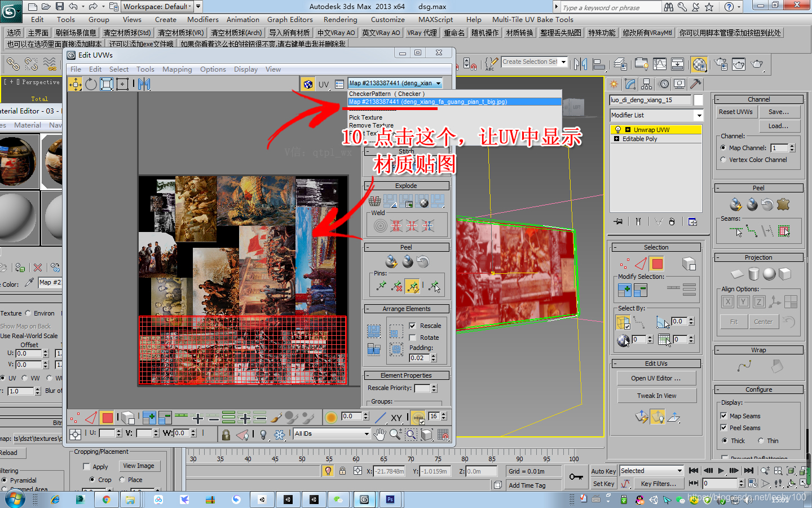
Task: Click the Pelt Map icon in Peel rollout
Action: 783,204
